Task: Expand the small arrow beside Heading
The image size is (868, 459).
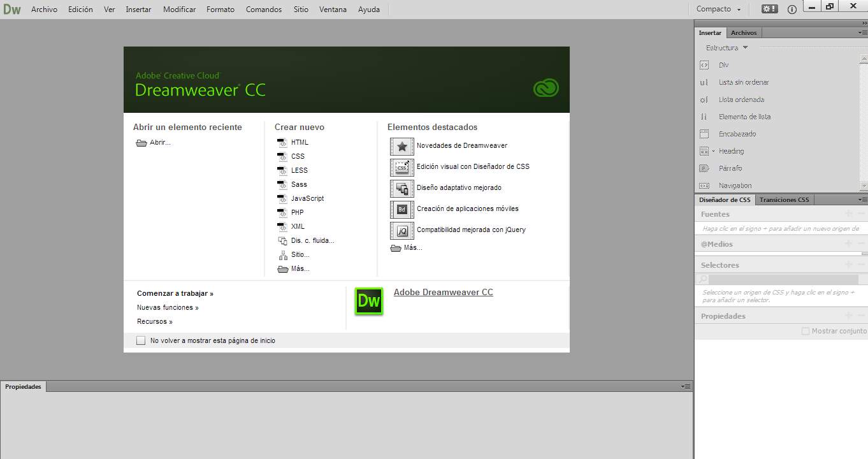Action: click(714, 151)
